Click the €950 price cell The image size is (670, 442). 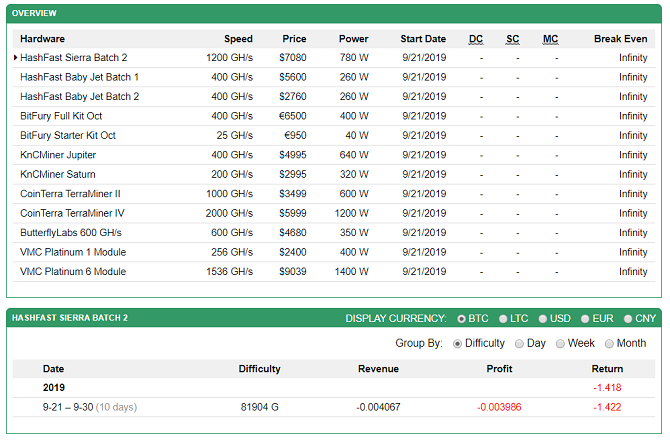point(295,136)
